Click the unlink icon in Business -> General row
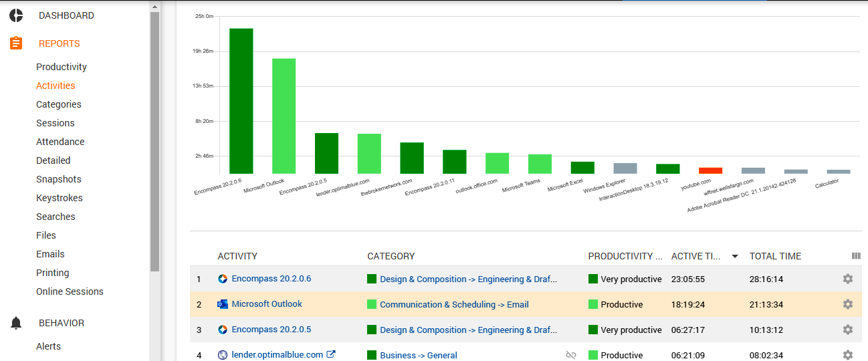Screen dimensions: 868x361 (x=570, y=355)
